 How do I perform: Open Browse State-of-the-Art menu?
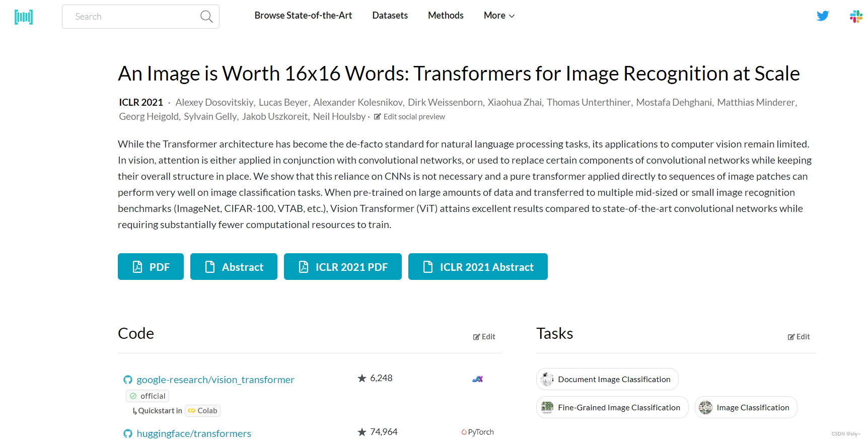tap(303, 16)
